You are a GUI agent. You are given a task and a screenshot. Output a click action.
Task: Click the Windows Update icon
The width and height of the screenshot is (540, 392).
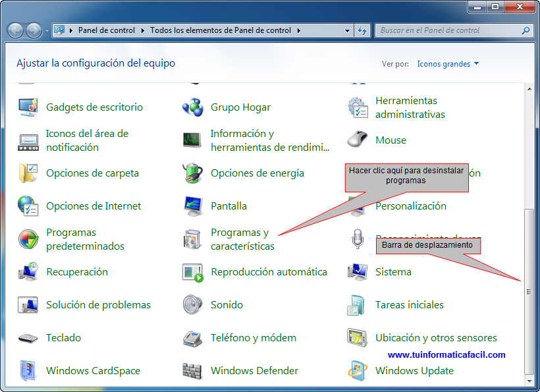pyautogui.click(x=357, y=371)
